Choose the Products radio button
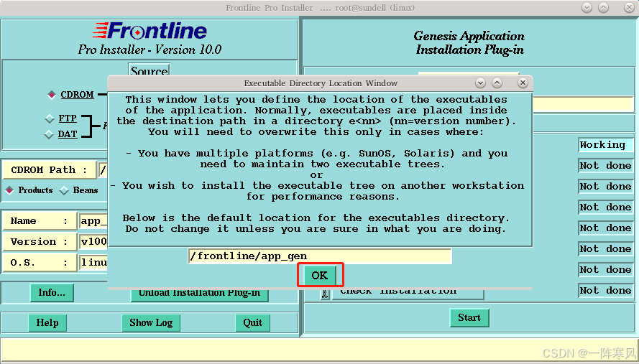The height and width of the screenshot is (364, 639). (9, 190)
